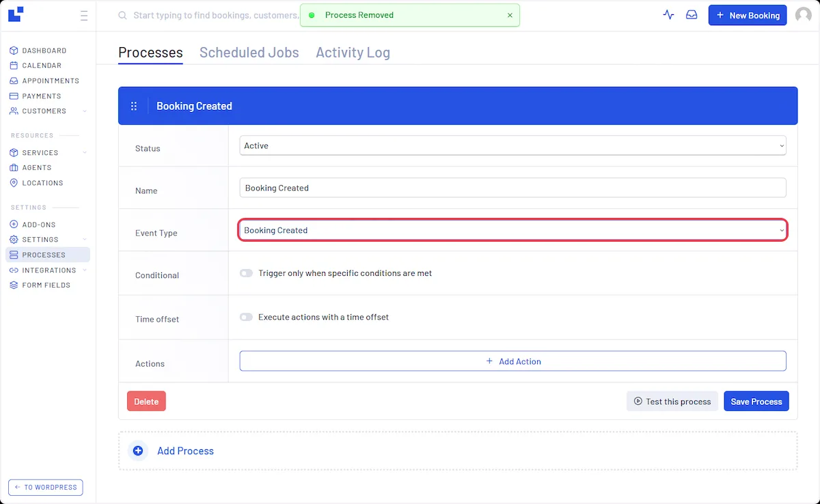820x504 pixels.
Task: Enable the Conditional trigger toggle
Action: click(246, 273)
